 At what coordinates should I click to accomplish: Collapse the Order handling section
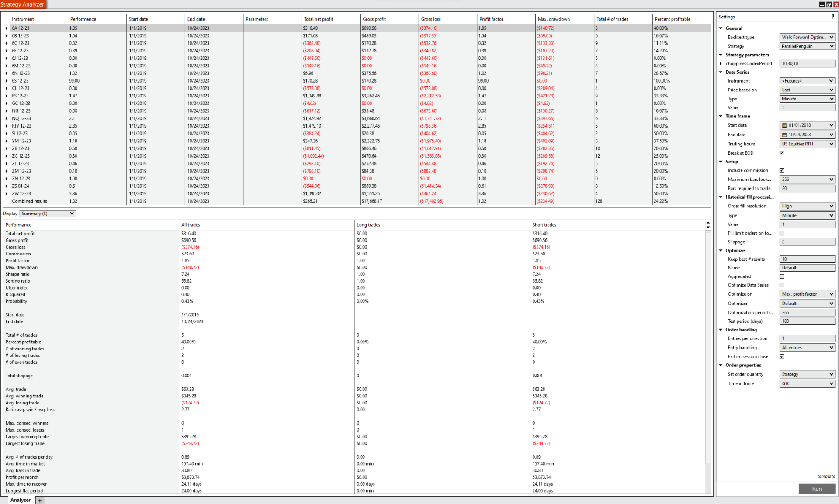[x=721, y=330]
